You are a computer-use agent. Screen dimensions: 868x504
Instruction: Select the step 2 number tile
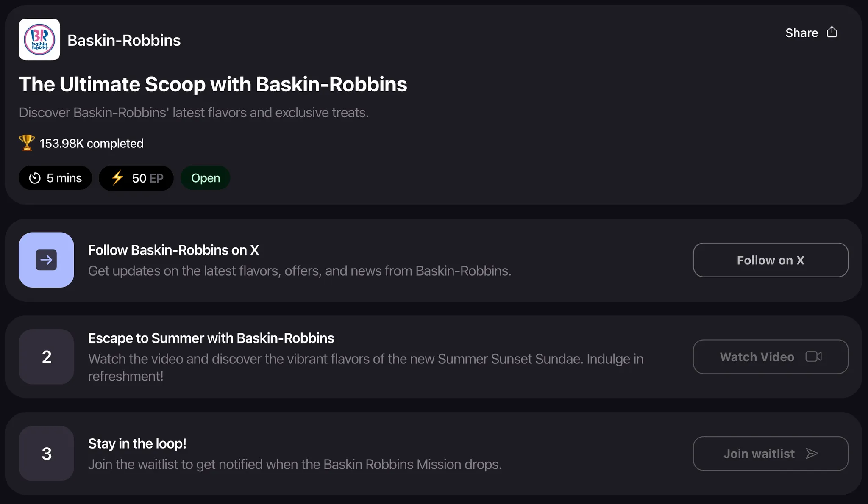(46, 357)
